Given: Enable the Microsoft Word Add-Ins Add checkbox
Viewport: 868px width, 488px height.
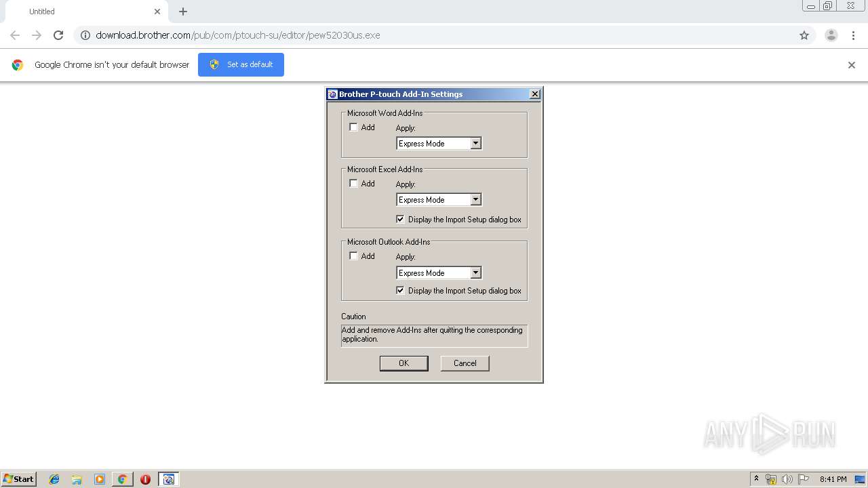Looking at the screenshot, I should click(353, 127).
